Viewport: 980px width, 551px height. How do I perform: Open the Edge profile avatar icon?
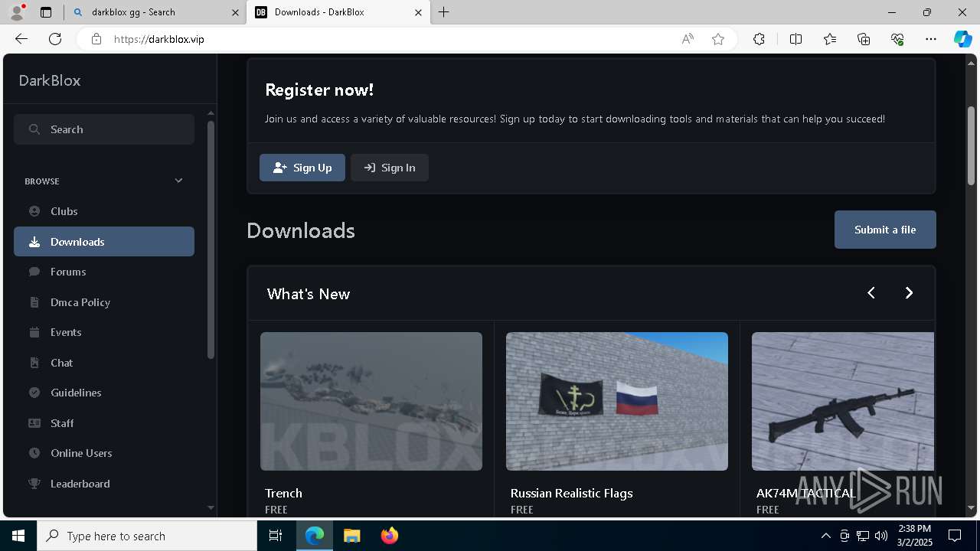[17, 12]
